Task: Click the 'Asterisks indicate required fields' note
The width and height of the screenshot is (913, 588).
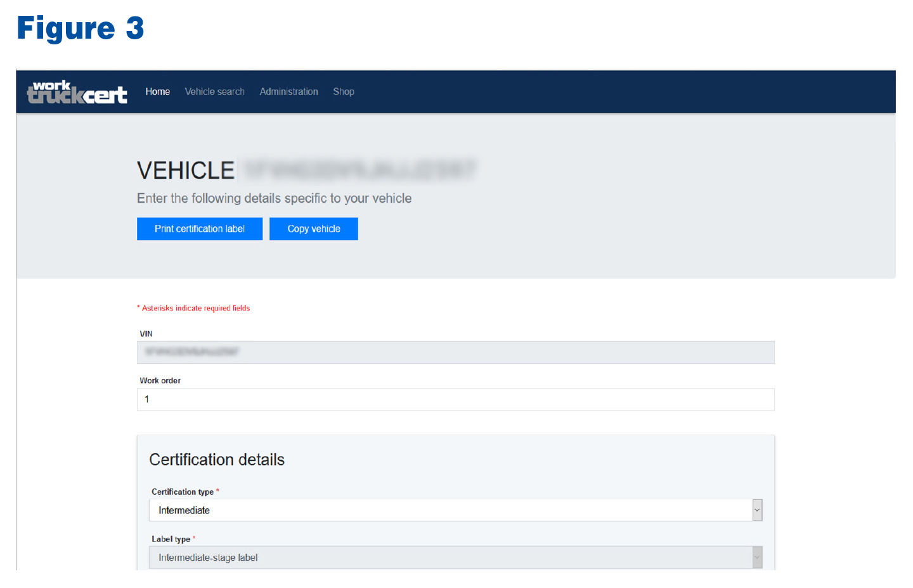Action: point(193,308)
